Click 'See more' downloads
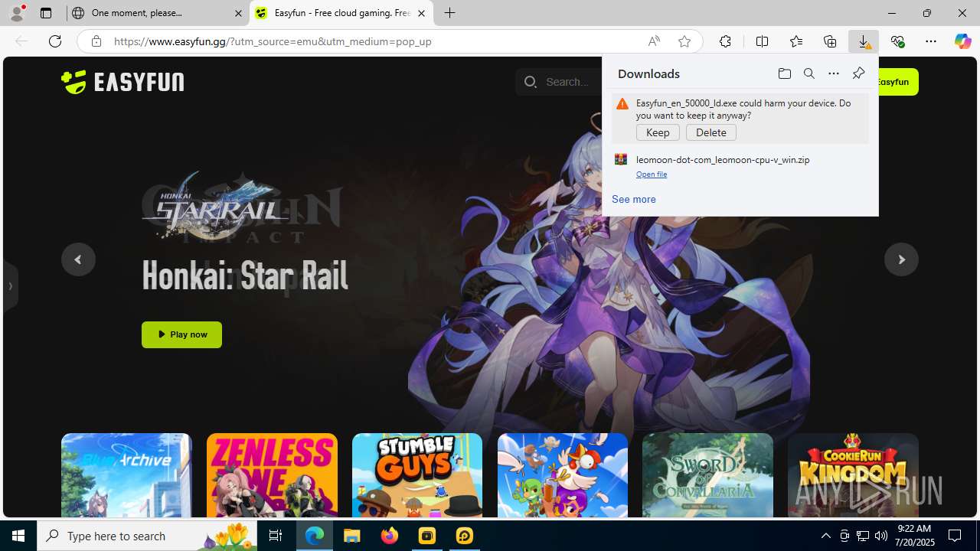Screen dimensions: 980x551 [x=634, y=199]
